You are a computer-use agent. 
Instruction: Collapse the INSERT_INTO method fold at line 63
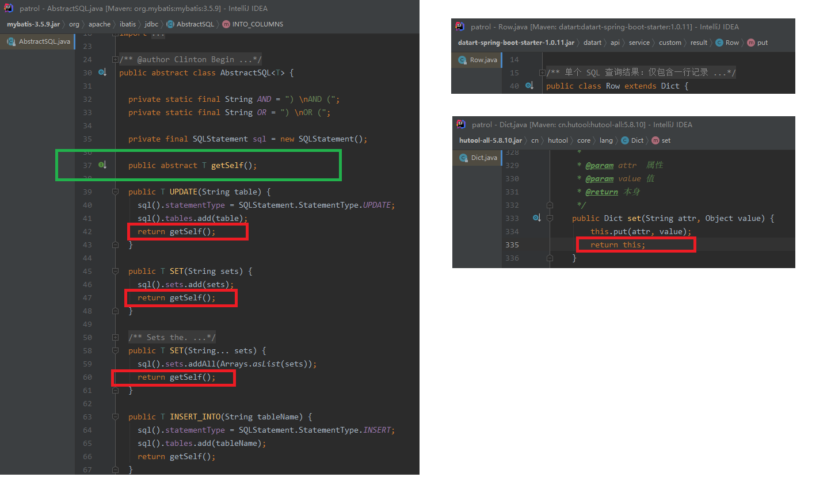[x=115, y=417]
